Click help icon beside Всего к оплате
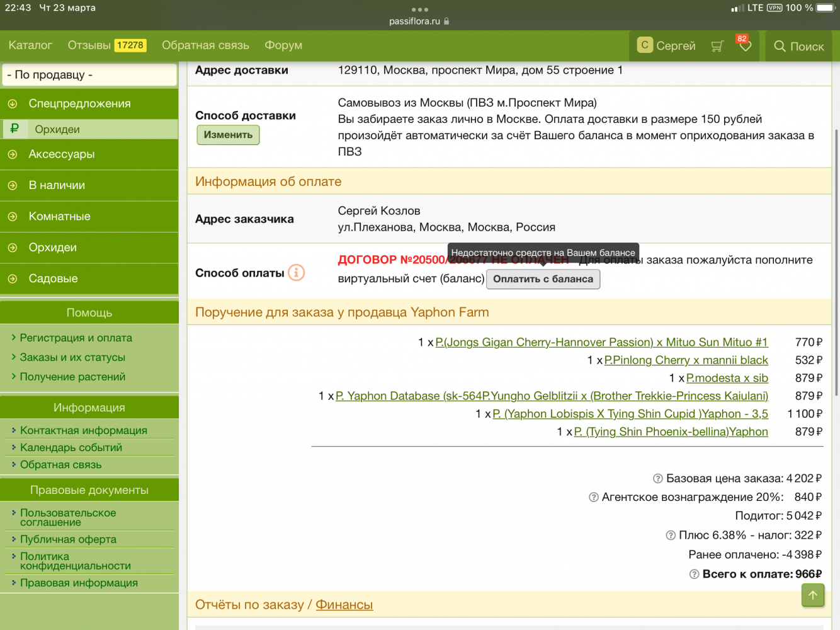The width and height of the screenshot is (840, 630). coord(694,575)
